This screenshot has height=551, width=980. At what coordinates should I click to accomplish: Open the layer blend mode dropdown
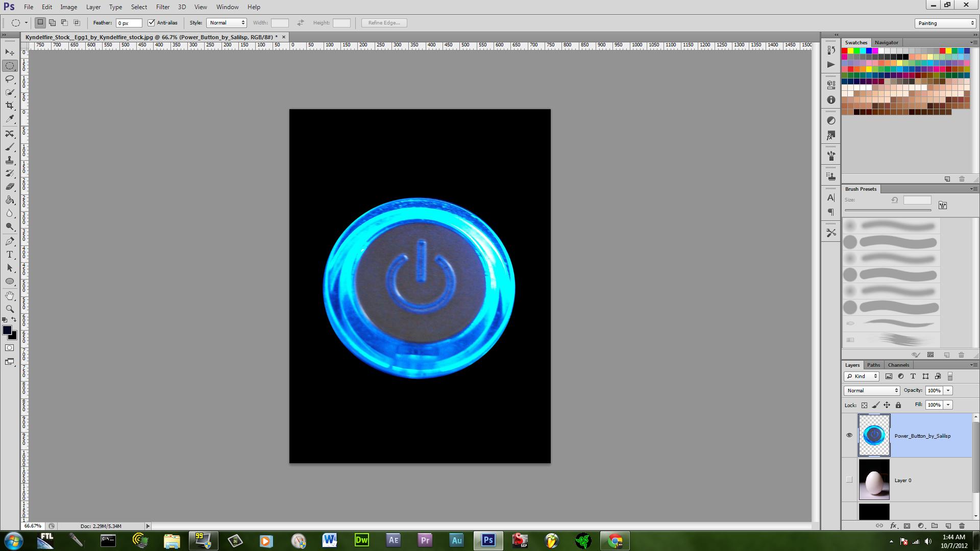[x=872, y=390]
